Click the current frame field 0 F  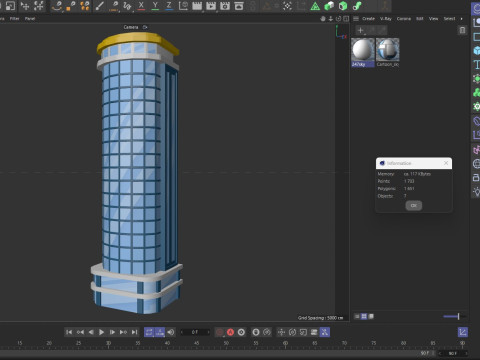click(x=195, y=332)
